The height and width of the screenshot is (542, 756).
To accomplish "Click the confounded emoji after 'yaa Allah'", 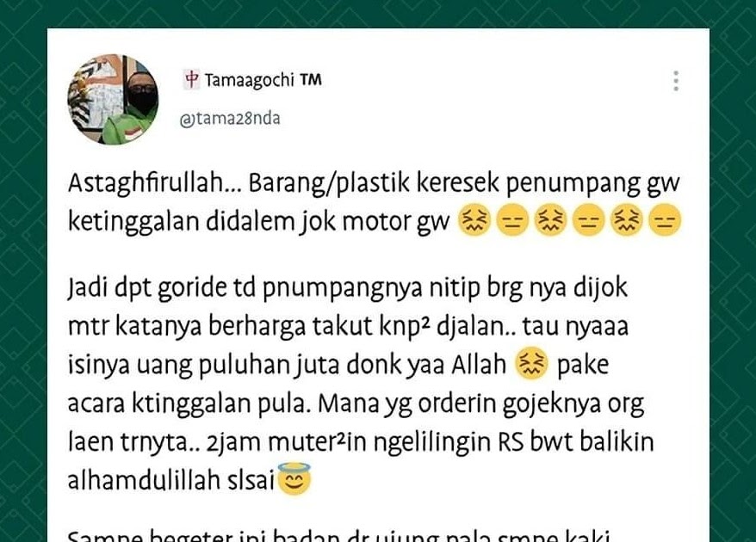I will (x=532, y=365).
